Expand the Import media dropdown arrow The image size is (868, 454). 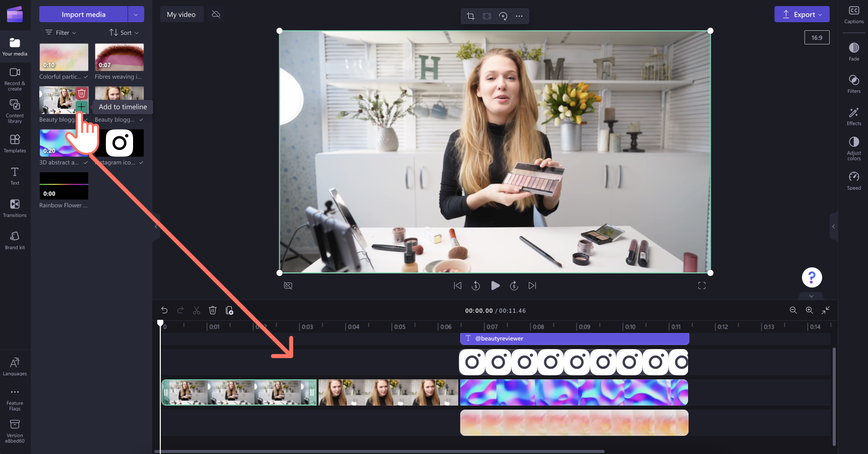pyautogui.click(x=136, y=14)
